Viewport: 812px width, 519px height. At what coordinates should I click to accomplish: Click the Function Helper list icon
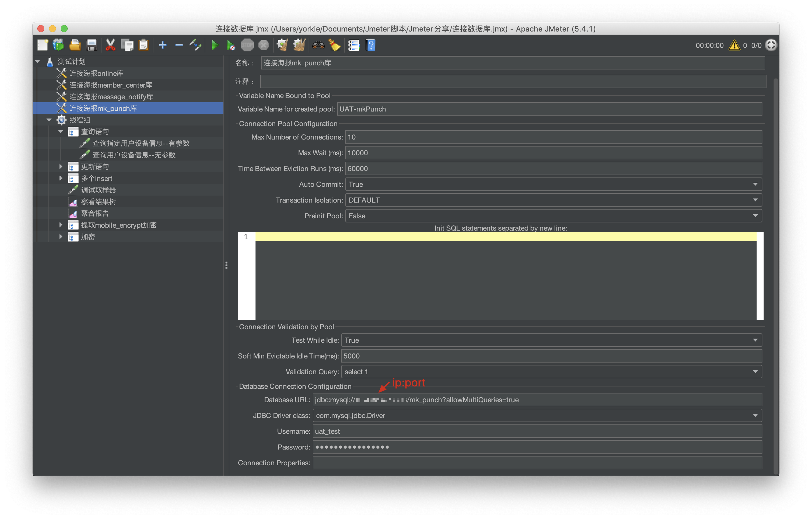353,45
